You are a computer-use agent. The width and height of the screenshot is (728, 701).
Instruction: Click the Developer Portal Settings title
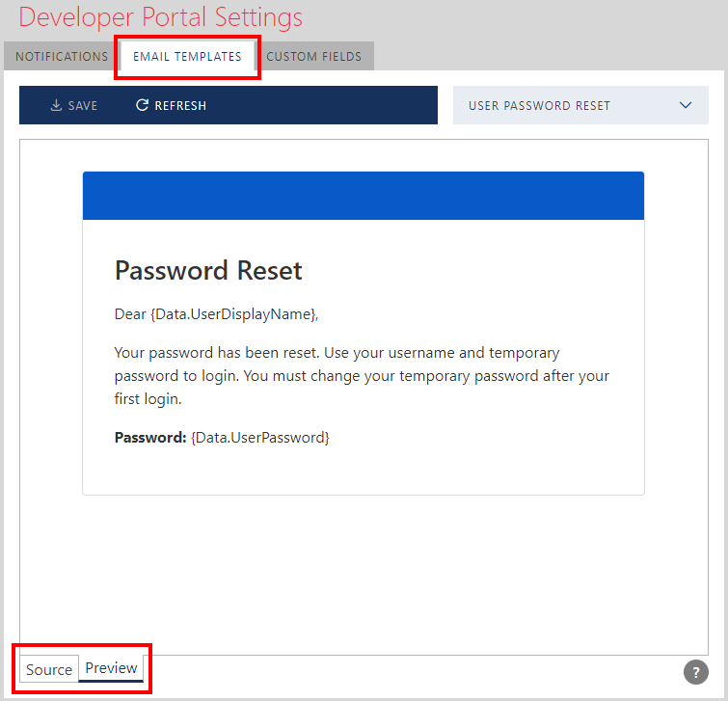point(160,17)
